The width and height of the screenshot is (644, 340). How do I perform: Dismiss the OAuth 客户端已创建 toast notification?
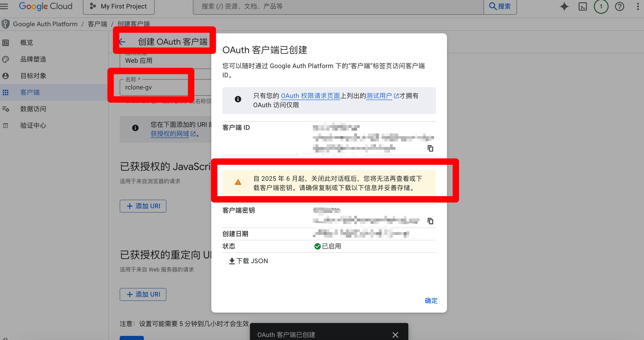[395, 334]
